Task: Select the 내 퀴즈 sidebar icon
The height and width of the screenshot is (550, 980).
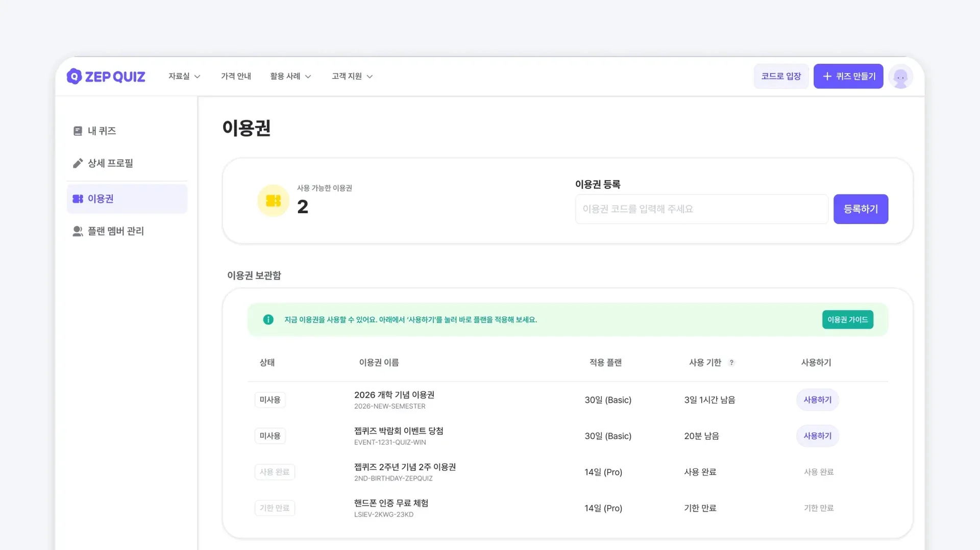Action: pyautogui.click(x=78, y=131)
